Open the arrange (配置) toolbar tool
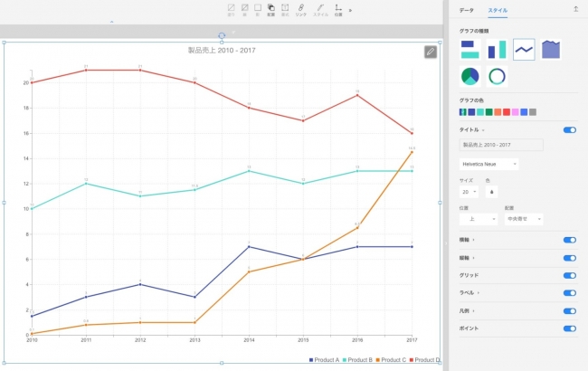The width and height of the screenshot is (588, 371). (x=270, y=11)
